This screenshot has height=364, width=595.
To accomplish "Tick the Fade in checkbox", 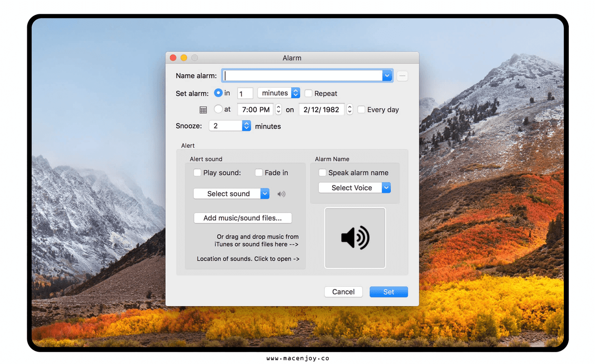I will [259, 173].
